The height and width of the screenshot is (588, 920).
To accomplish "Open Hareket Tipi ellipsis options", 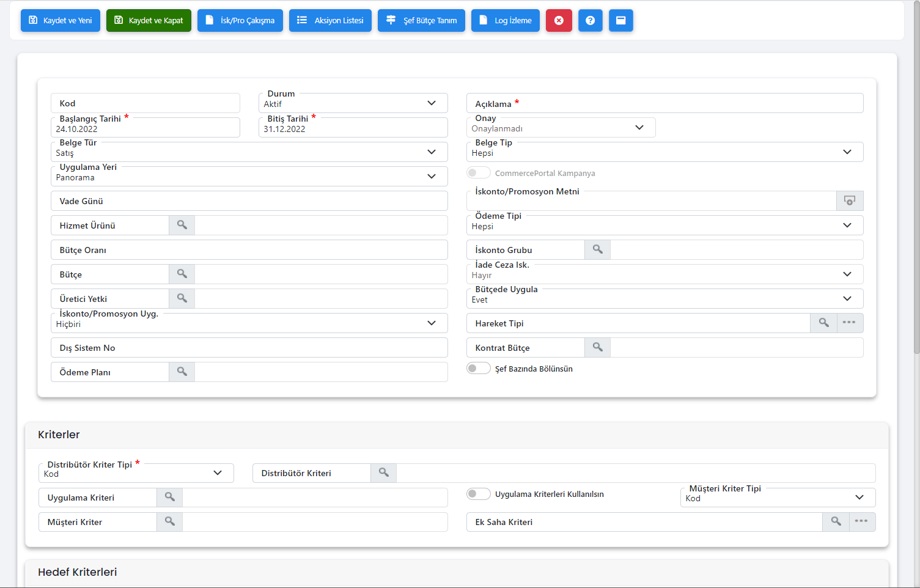I will pos(849,323).
